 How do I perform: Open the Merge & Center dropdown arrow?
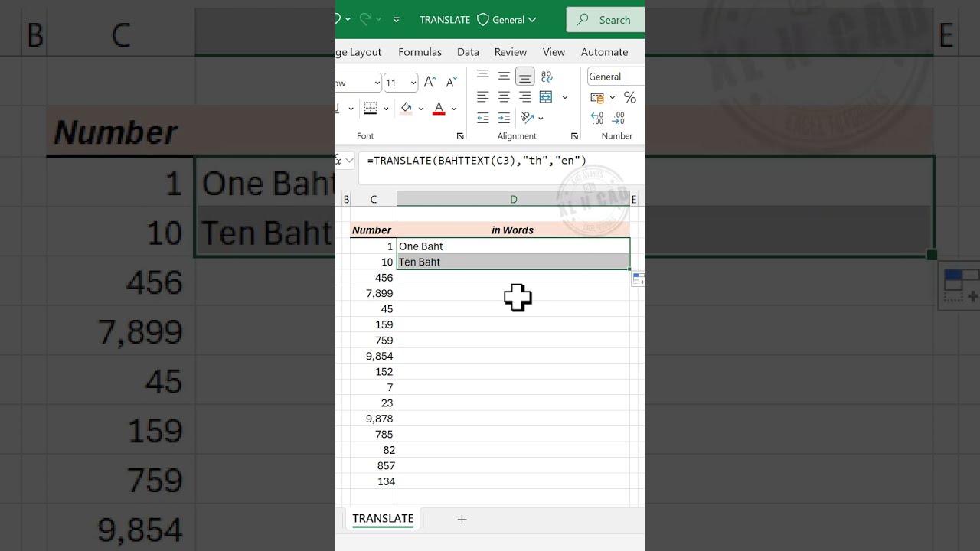[x=564, y=97]
